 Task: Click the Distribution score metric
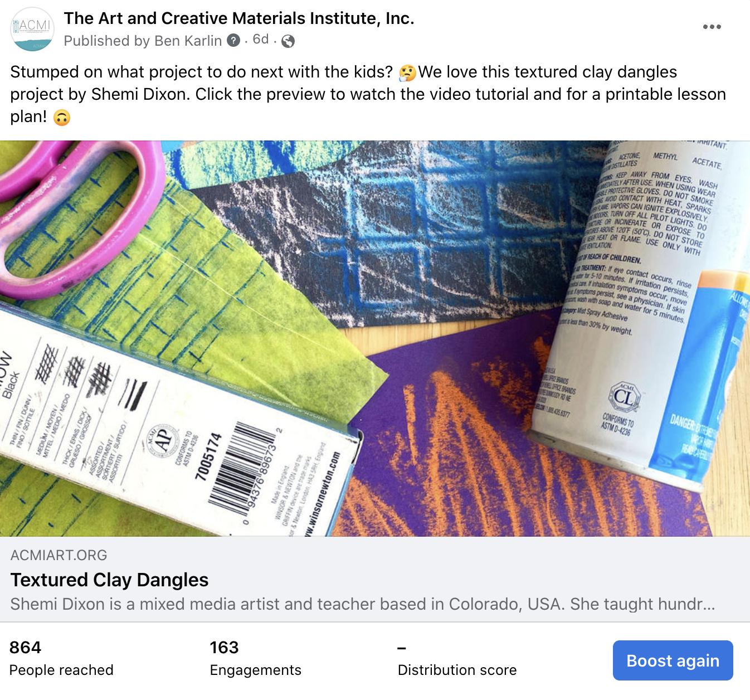(x=457, y=659)
